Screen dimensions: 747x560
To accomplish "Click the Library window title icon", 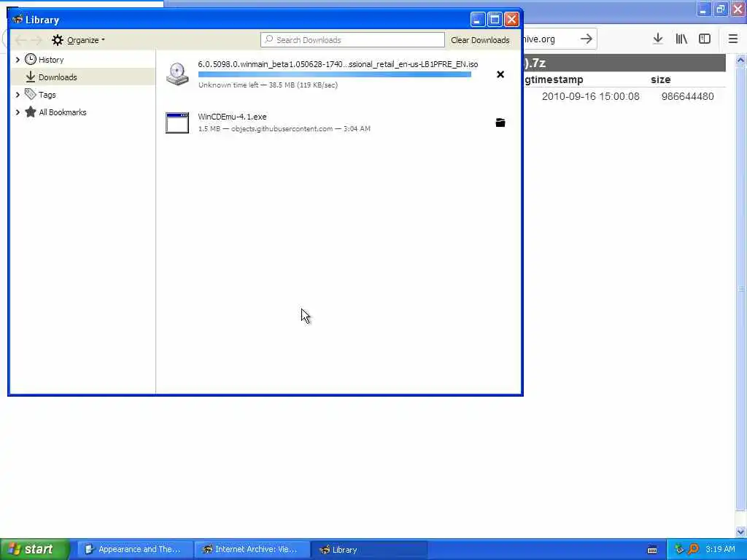I will point(18,20).
